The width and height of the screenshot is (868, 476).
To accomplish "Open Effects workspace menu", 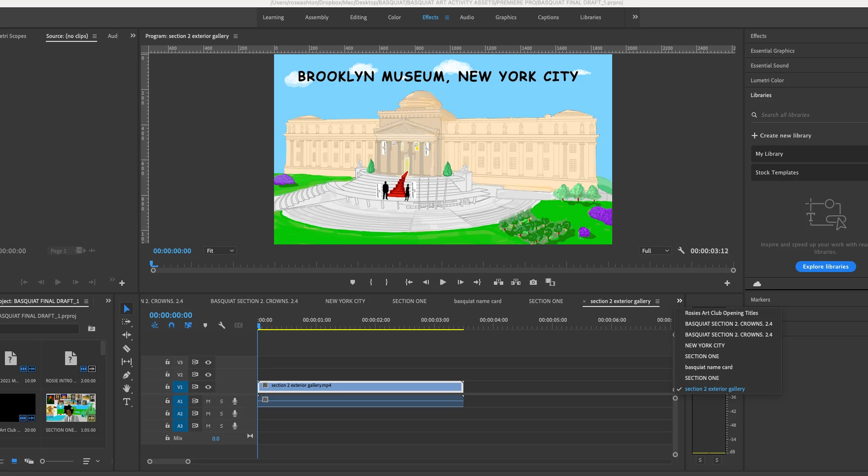I will (447, 17).
